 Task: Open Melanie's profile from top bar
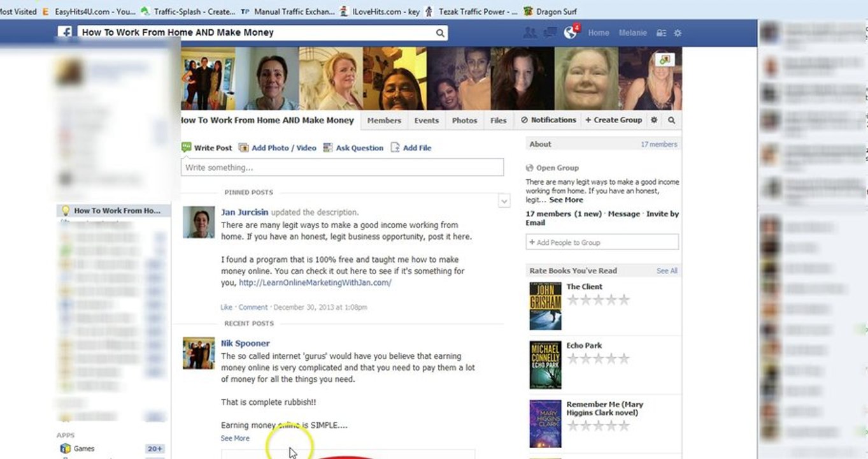coord(632,33)
